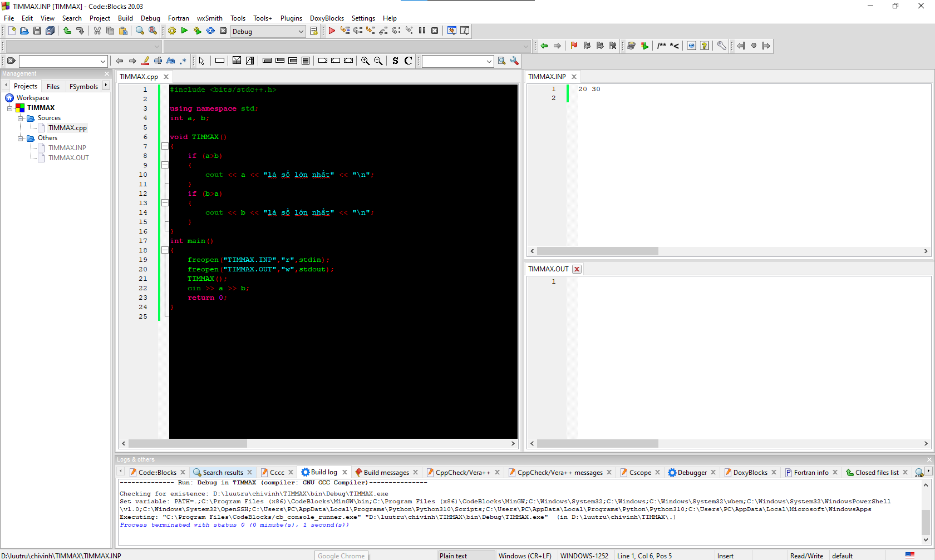This screenshot has width=935, height=560.
Task: Click the Cut scissors icon
Action: [97, 31]
